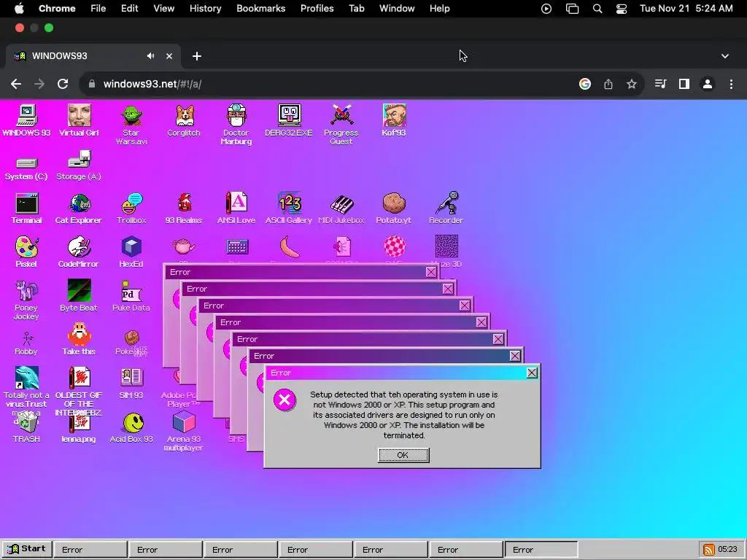
Task: Open the tab search chevron
Action: click(x=725, y=56)
